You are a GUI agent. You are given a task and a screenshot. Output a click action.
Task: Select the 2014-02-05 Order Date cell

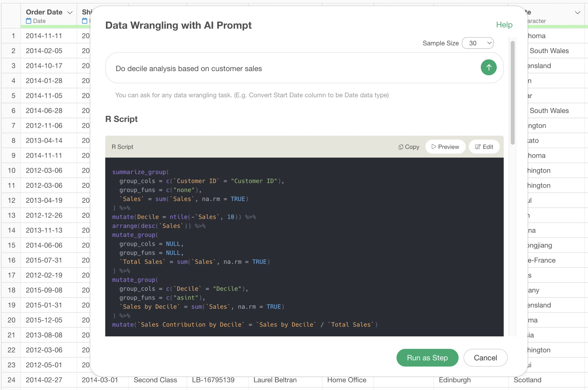44,51
